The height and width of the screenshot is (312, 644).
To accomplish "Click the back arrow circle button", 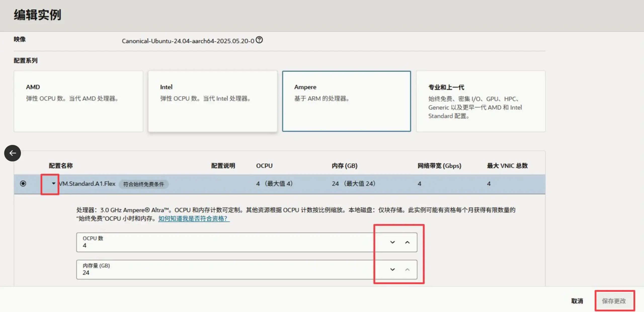I will (13, 153).
